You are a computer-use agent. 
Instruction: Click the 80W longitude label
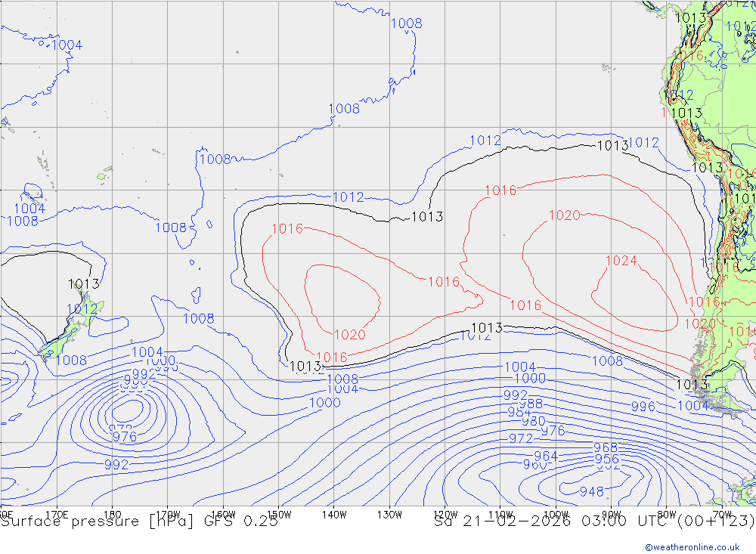(667, 515)
